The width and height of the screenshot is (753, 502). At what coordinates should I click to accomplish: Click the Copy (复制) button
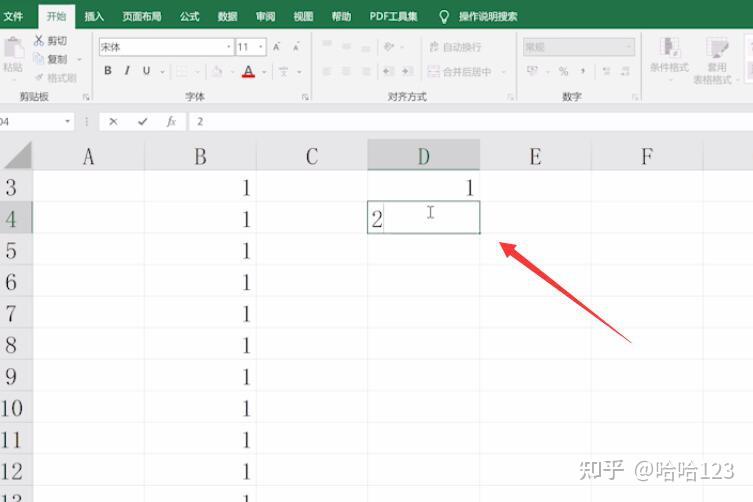click(50, 59)
